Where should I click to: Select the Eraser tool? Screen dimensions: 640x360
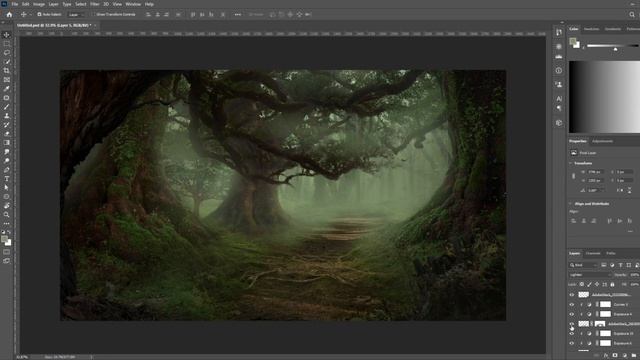pyautogui.click(x=7, y=134)
